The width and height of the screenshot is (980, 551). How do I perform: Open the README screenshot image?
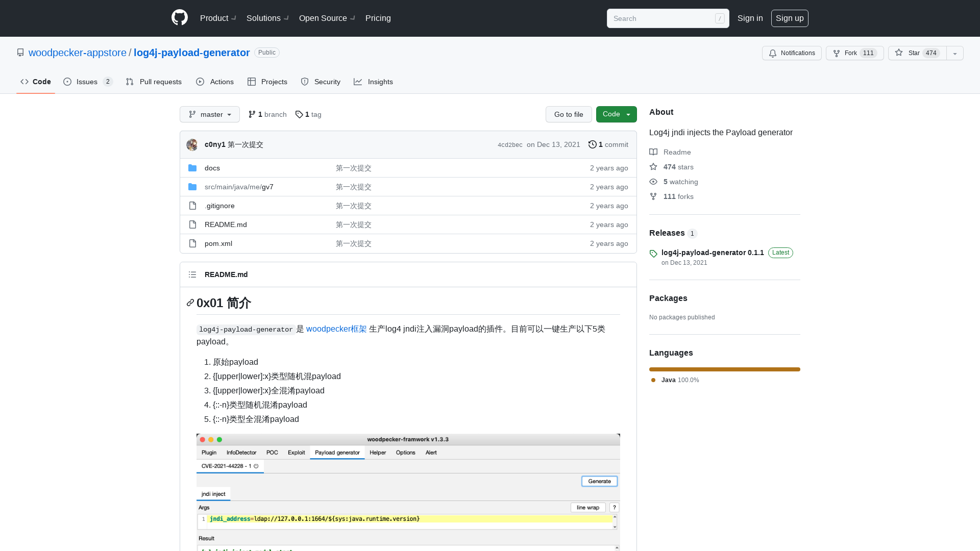[408, 492]
